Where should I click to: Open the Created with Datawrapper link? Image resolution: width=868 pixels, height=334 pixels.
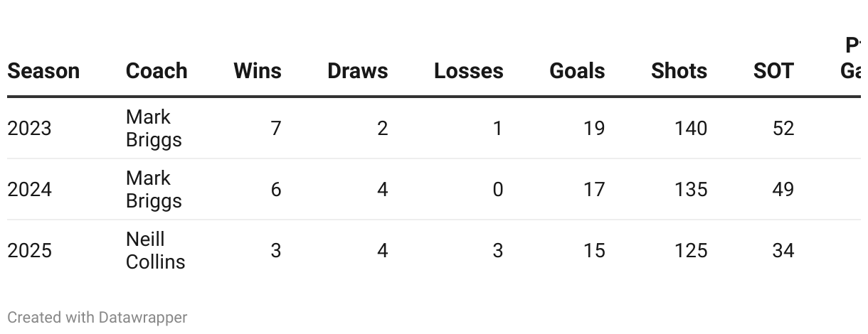(97, 317)
